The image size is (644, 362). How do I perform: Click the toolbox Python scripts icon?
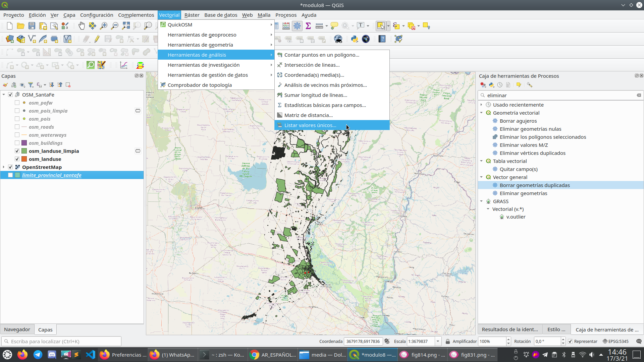point(491,85)
